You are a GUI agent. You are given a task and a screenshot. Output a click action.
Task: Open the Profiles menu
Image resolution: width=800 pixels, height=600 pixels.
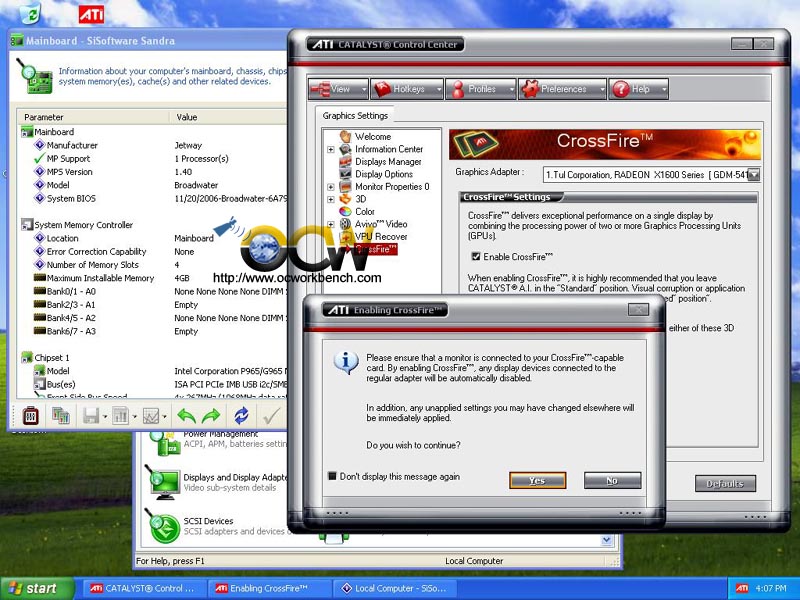[x=481, y=89]
